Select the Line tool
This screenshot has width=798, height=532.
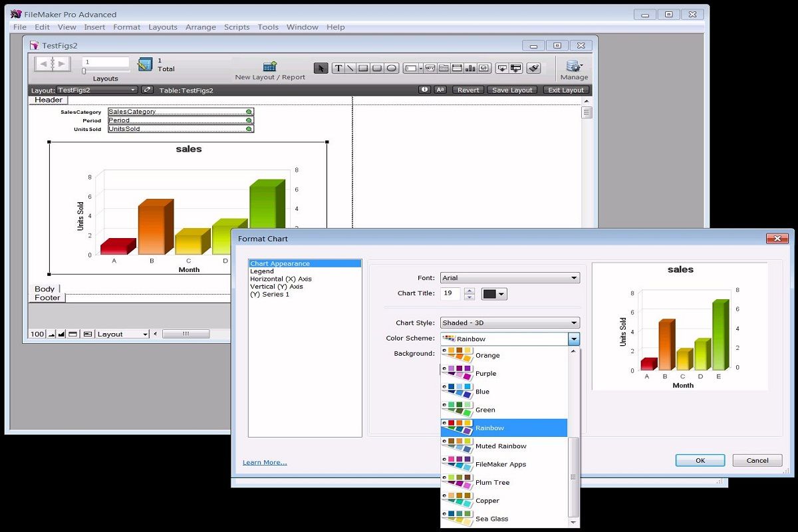(349, 68)
